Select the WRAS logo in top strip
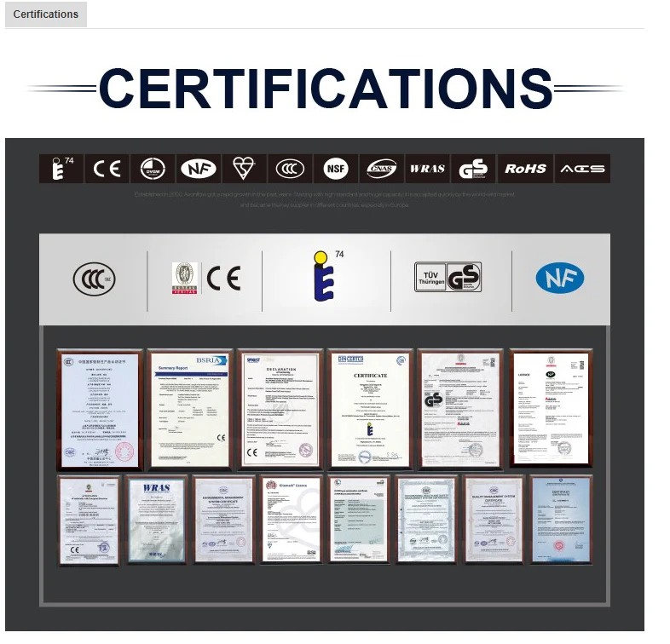Image resolution: width=670 pixels, height=644 pixels. point(427,169)
